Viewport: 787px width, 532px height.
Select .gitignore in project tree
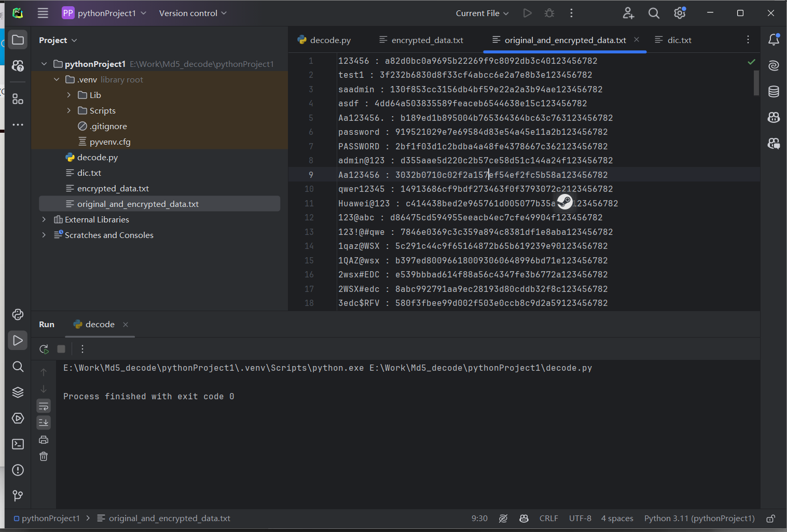[x=108, y=126]
